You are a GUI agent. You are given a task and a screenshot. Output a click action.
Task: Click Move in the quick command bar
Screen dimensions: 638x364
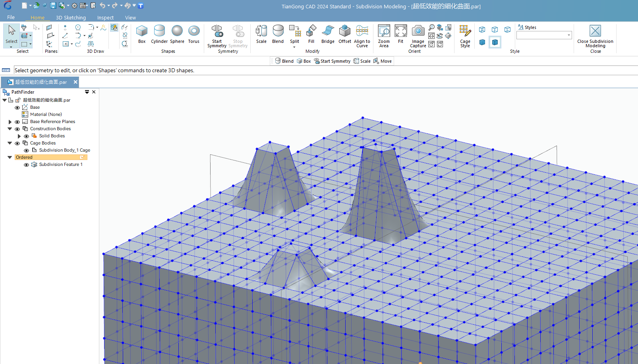click(x=383, y=61)
